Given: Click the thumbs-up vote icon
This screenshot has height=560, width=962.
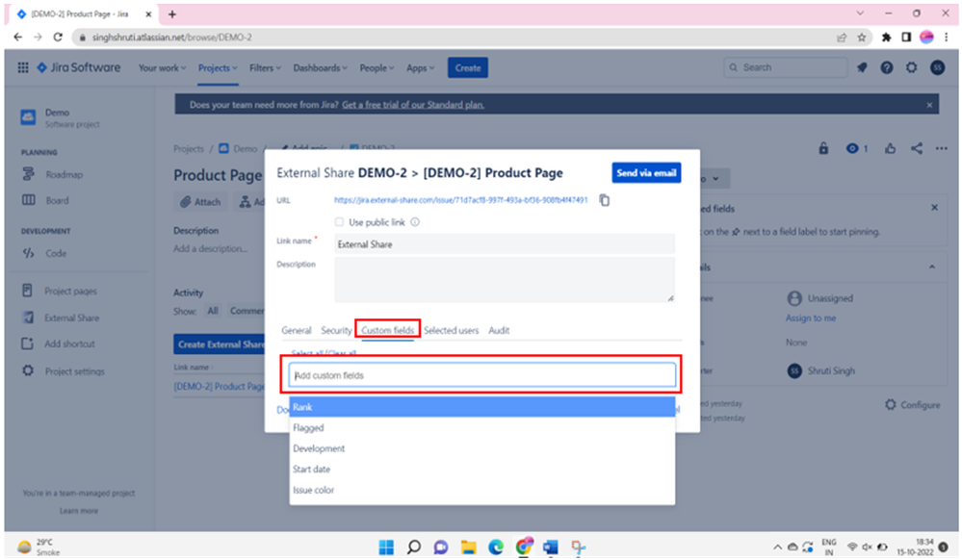Looking at the screenshot, I should [x=890, y=148].
